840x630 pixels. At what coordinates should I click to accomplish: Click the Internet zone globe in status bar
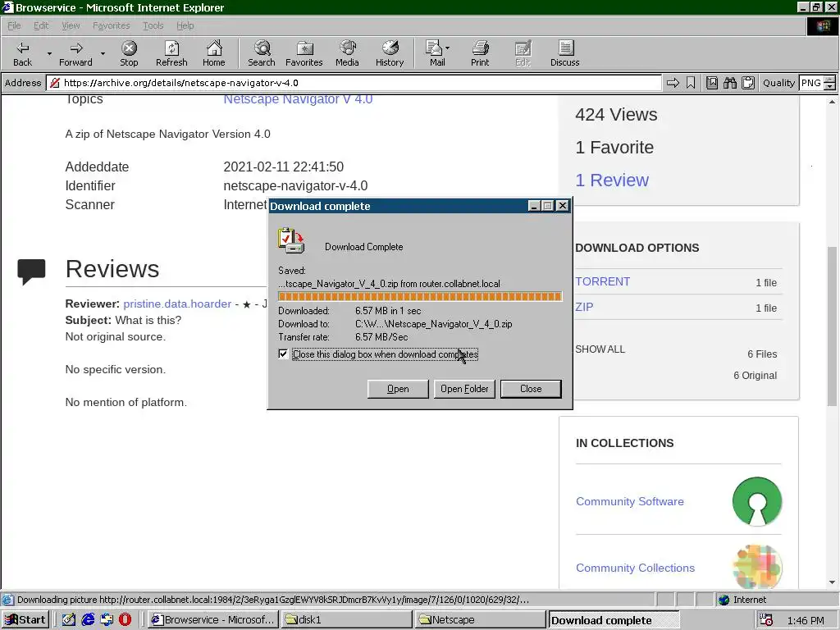click(x=724, y=600)
